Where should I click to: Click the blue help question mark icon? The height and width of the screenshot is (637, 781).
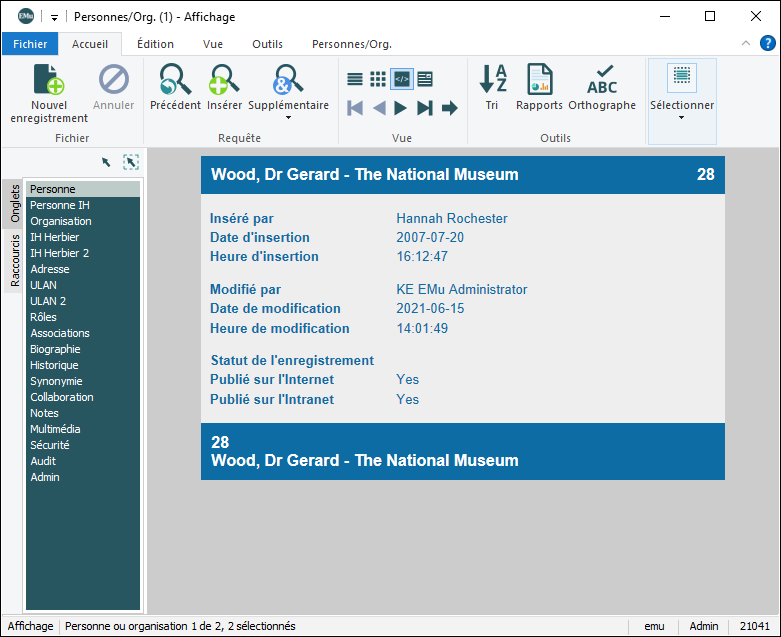coord(767,43)
